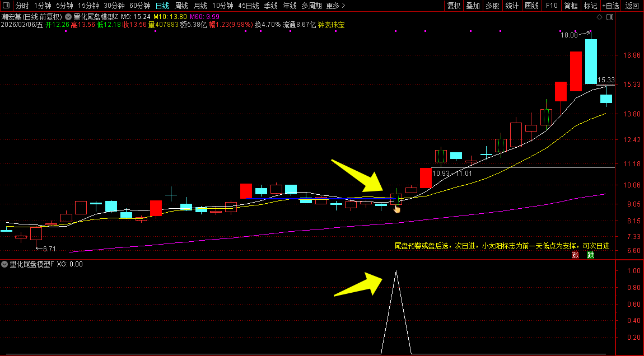Switch to 季线 quarterly chart
This screenshot has height=356, width=644.
tap(270, 6)
